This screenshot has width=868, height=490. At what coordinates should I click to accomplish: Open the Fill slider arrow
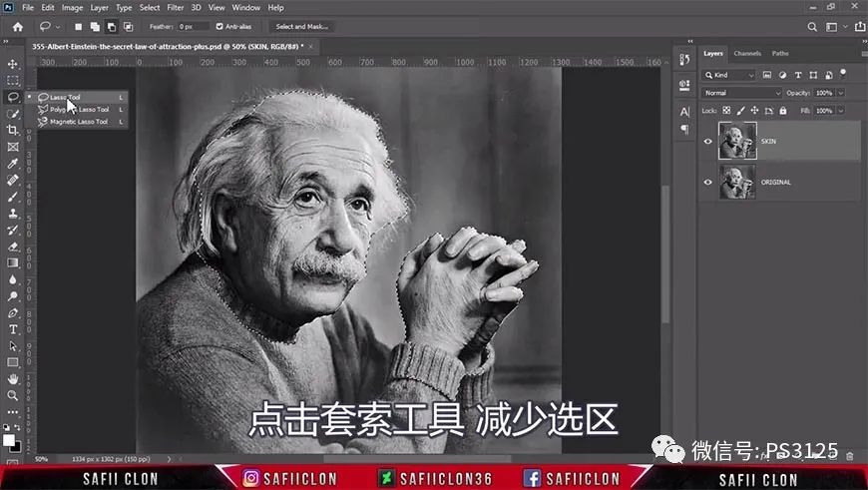pyautogui.click(x=841, y=111)
